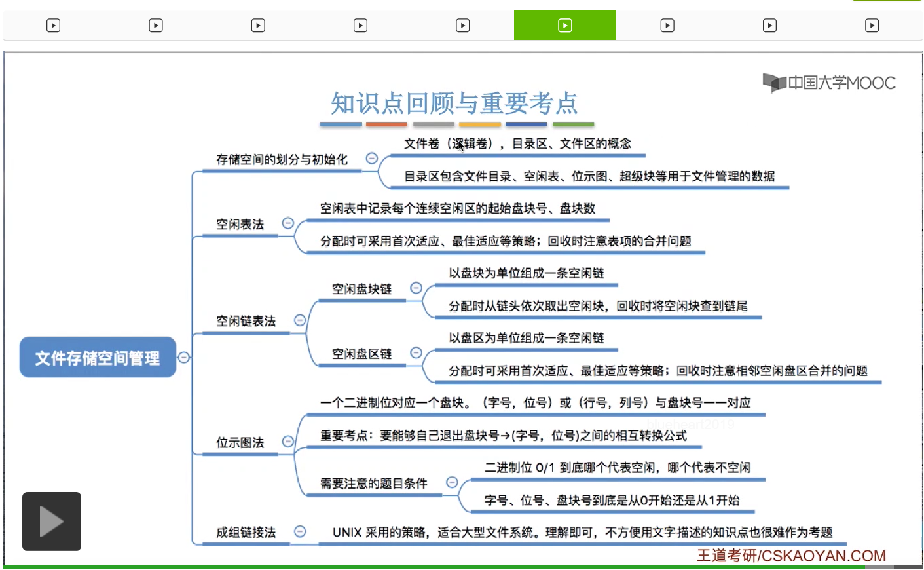Click the text starting 目录区包含文件目录
The height and width of the screenshot is (570, 924).
(x=589, y=176)
